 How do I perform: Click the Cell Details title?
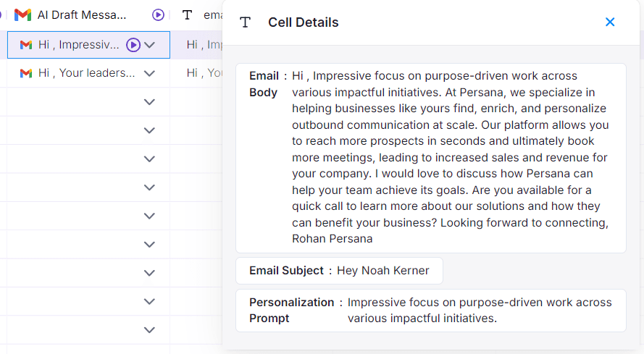click(303, 22)
